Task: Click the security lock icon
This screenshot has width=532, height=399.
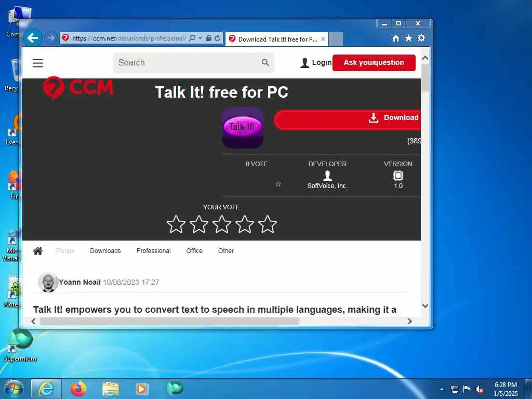Action: coord(209,38)
